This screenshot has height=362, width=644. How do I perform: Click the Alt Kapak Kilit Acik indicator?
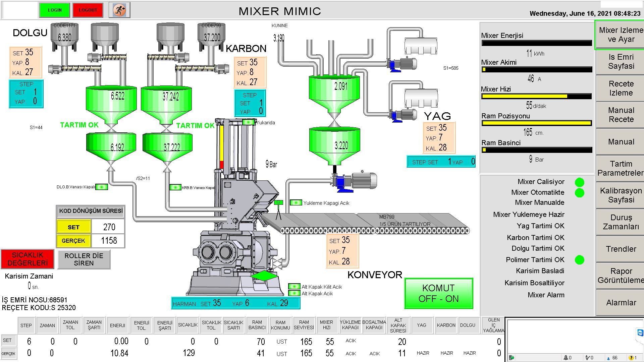pos(294,286)
